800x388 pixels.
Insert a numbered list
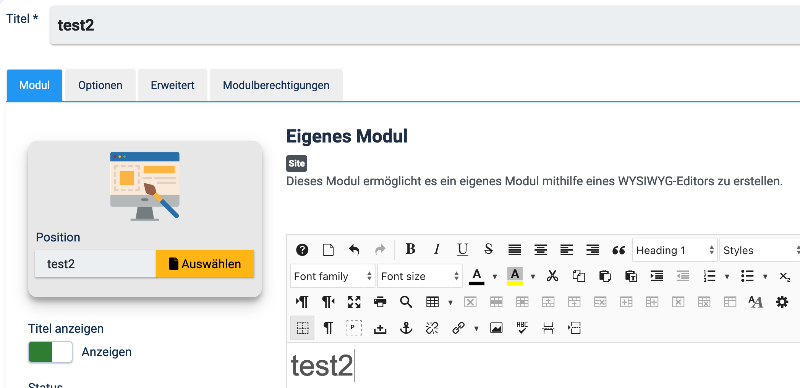click(709, 276)
